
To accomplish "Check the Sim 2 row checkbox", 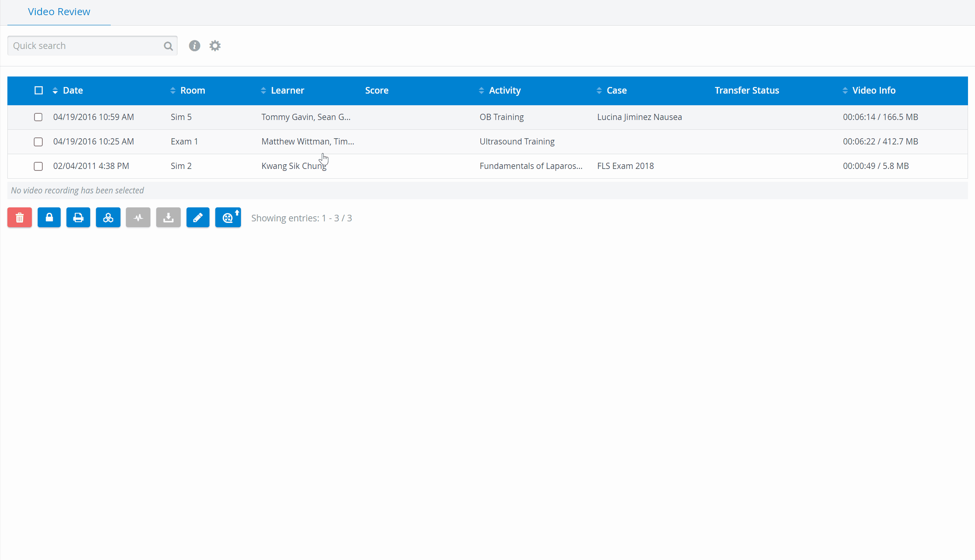I will tap(38, 166).
